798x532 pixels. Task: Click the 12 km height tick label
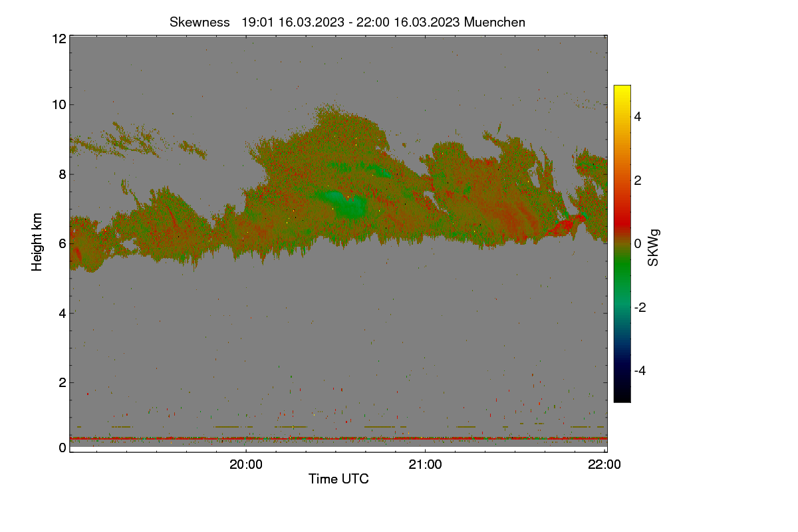point(59,39)
